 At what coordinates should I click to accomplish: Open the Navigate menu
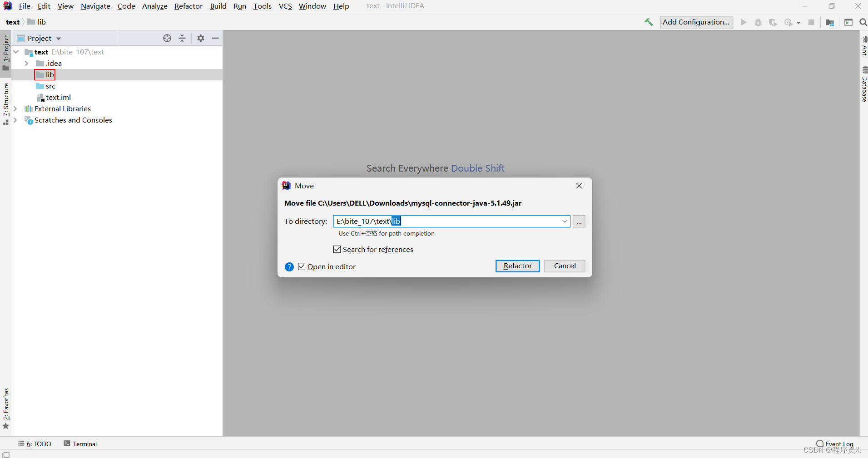tap(95, 6)
